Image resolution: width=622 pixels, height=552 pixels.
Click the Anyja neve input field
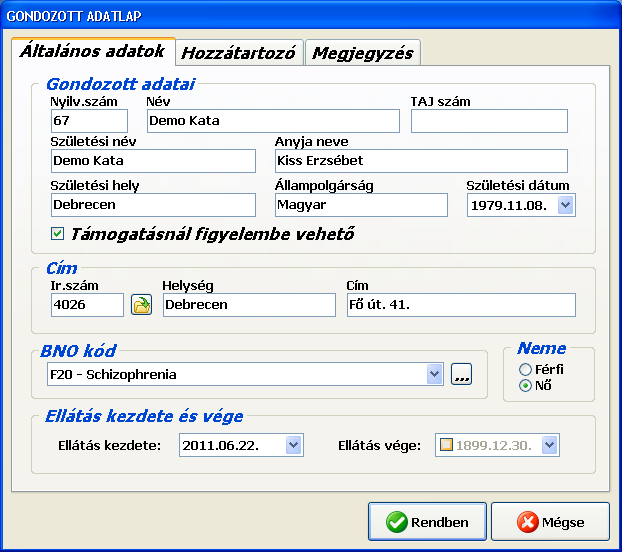pyautogui.click(x=420, y=161)
